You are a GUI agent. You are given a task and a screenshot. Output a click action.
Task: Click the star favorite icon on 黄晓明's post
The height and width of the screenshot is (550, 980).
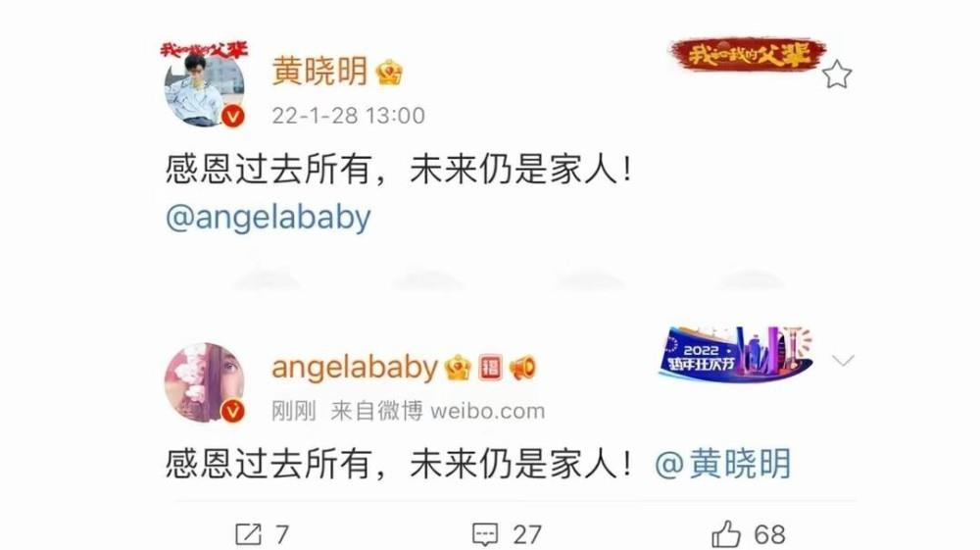836,75
